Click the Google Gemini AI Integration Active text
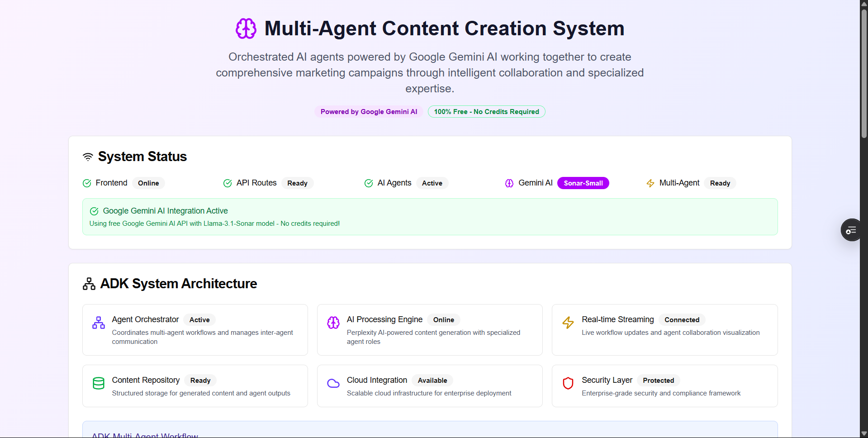 (166, 211)
